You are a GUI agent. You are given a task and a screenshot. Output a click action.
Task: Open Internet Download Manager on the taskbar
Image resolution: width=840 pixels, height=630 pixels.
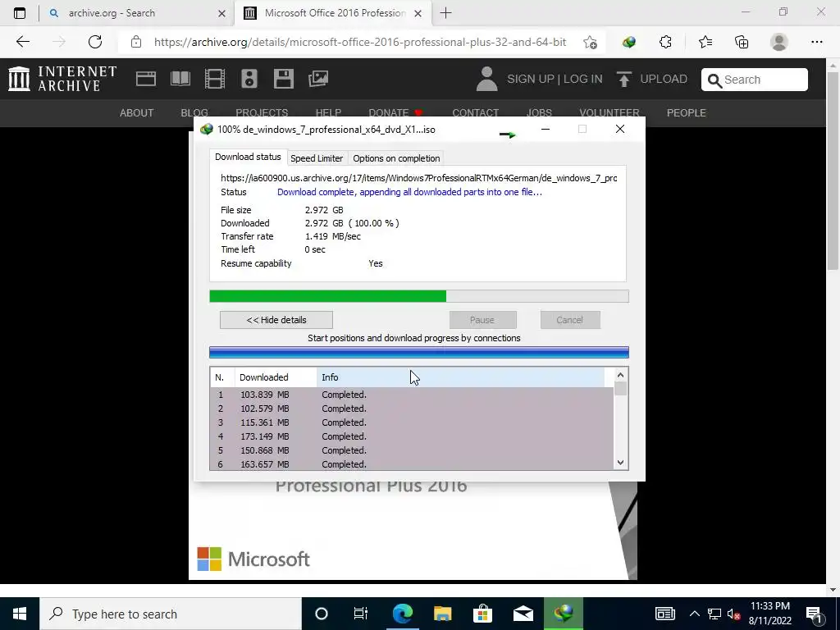pos(563,614)
